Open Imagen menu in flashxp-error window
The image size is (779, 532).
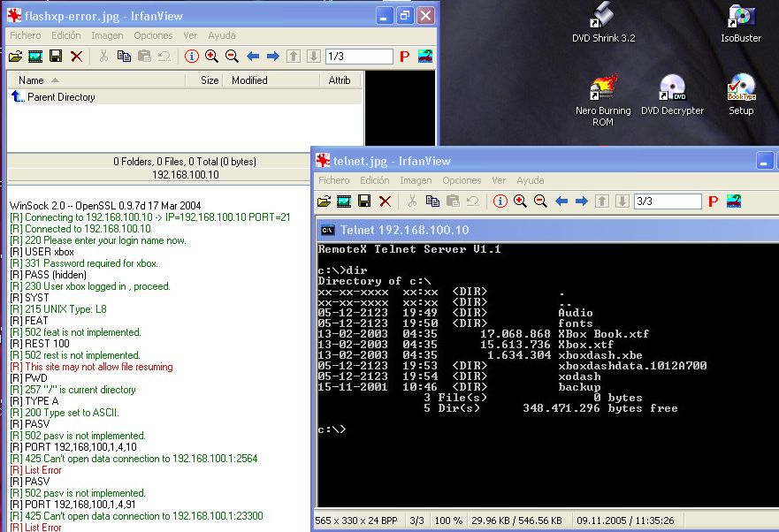click(x=107, y=36)
